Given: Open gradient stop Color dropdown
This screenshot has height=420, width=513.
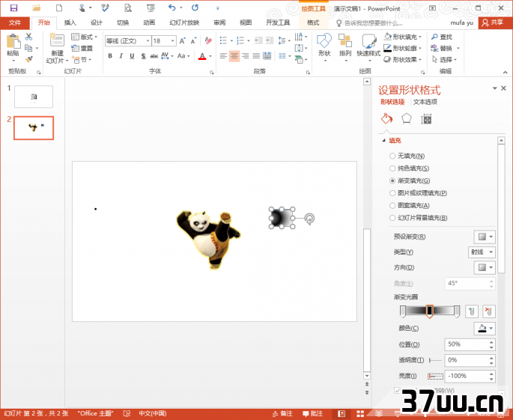Looking at the screenshot, I should coord(485,329).
